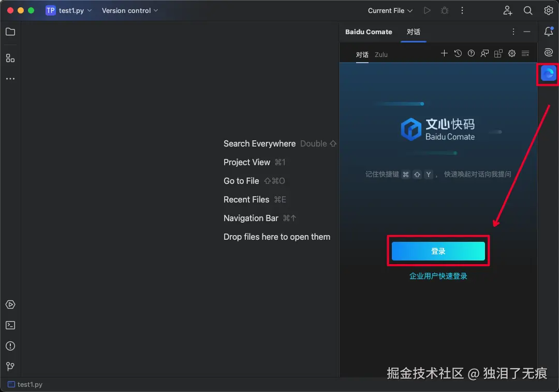Image resolution: width=559 pixels, height=392 pixels.
Task: Open the Problems tool window icon
Action: click(10, 346)
